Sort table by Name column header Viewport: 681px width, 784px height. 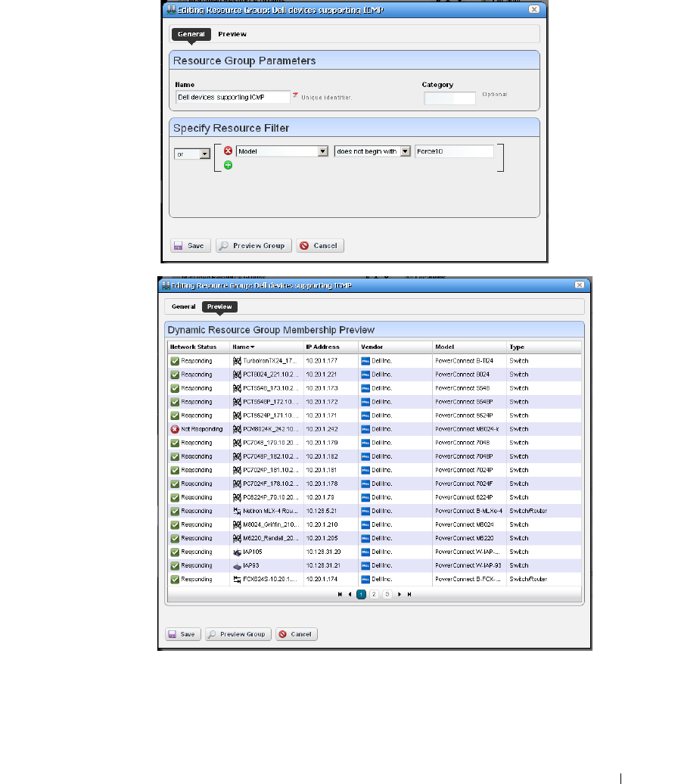[x=266, y=347]
